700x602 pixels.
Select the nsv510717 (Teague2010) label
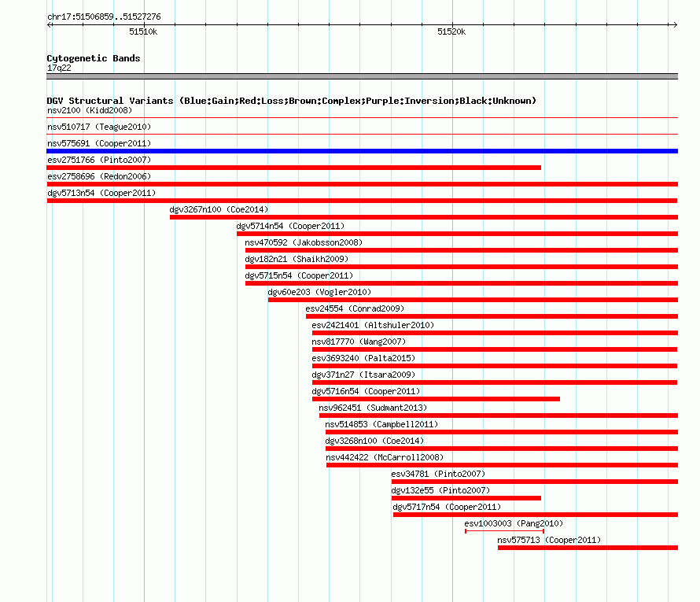coord(99,127)
